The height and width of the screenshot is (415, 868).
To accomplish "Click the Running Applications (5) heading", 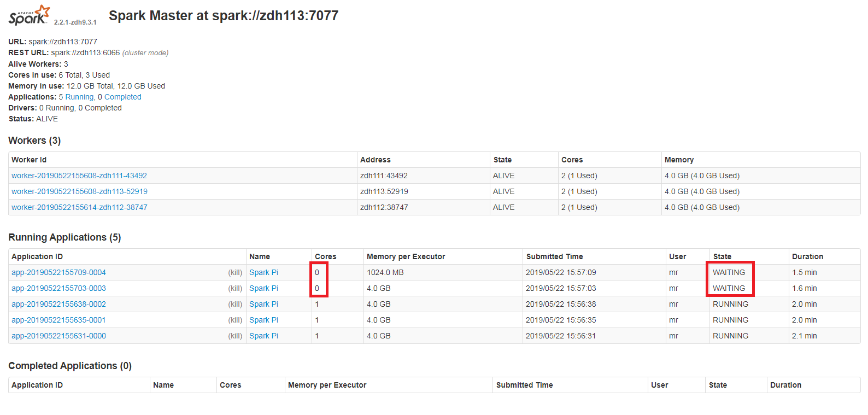I will [x=64, y=237].
